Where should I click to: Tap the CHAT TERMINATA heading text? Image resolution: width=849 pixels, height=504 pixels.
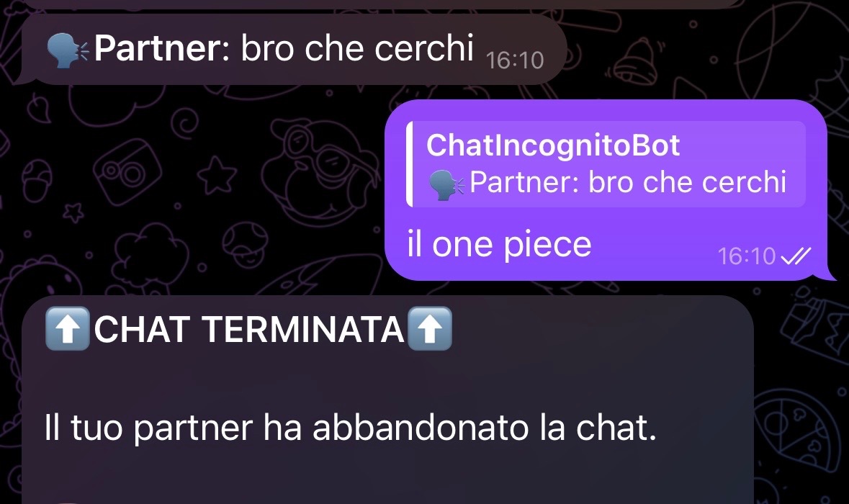248,330
